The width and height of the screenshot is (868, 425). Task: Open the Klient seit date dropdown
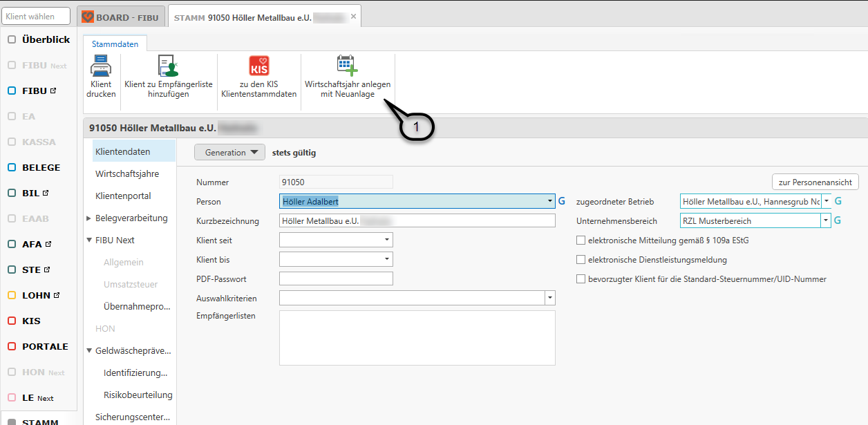pyautogui.click(x=386, y=240)
